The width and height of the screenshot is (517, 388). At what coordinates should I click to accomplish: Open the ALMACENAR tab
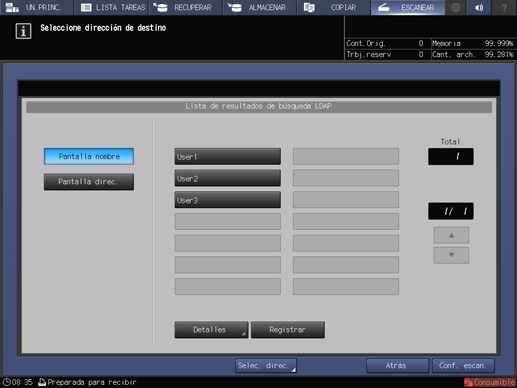(259, 7)
